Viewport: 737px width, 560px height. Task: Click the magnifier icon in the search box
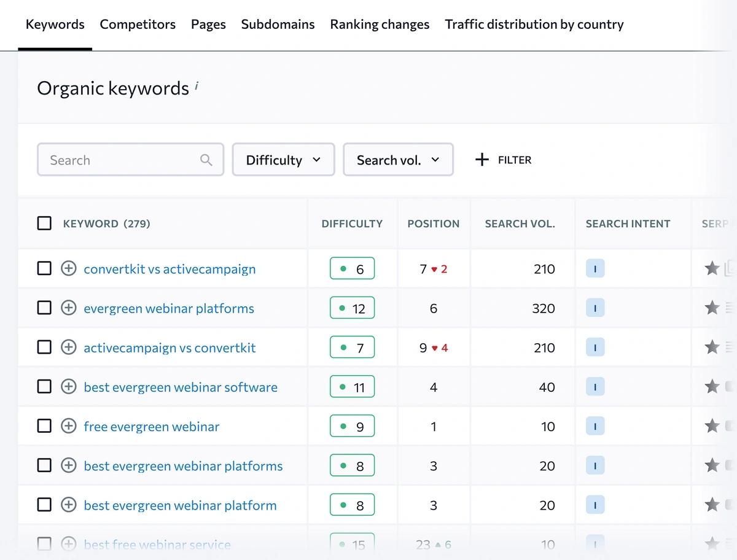[206, 160]
